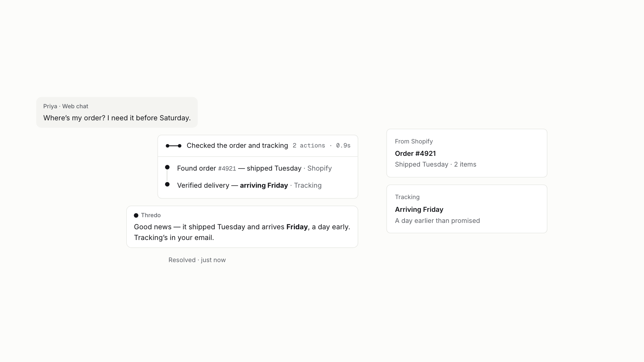
Task: Select the order number #4921 in the step
Action: pos(227,169)
